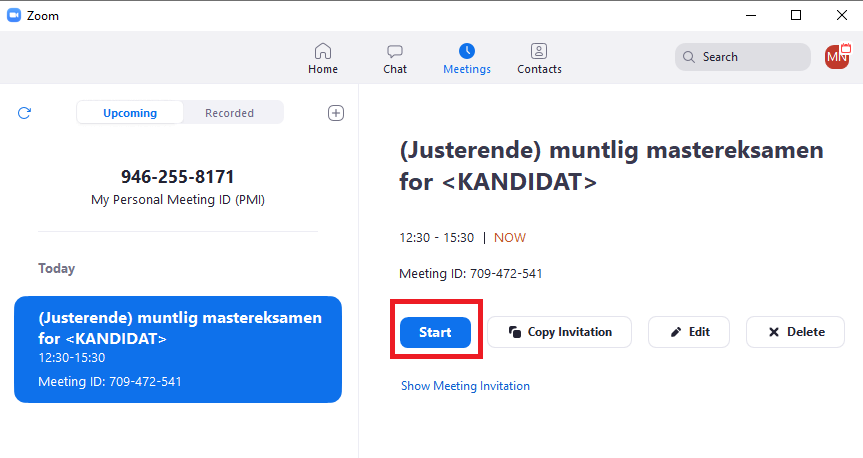
Task: Delete the scheduled meeting
Action: pyautogui.click(x=795, y=332)
